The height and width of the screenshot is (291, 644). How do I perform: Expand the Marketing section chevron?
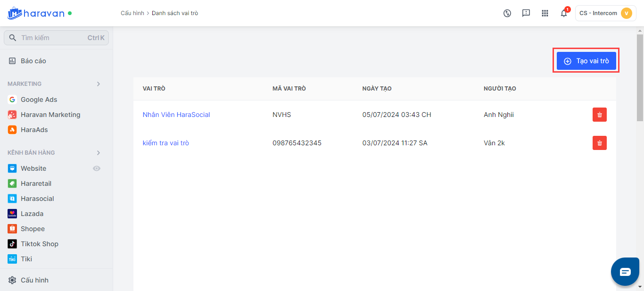pyautogui.click(x=99, y=84)
